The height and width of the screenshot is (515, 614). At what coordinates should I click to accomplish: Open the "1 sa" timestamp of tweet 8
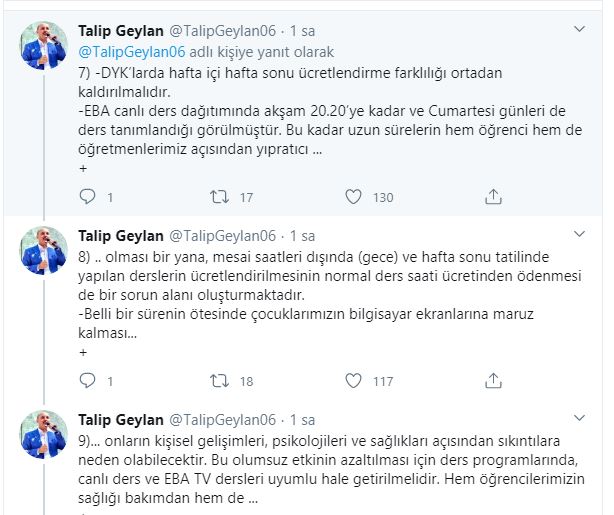(302, 236)
